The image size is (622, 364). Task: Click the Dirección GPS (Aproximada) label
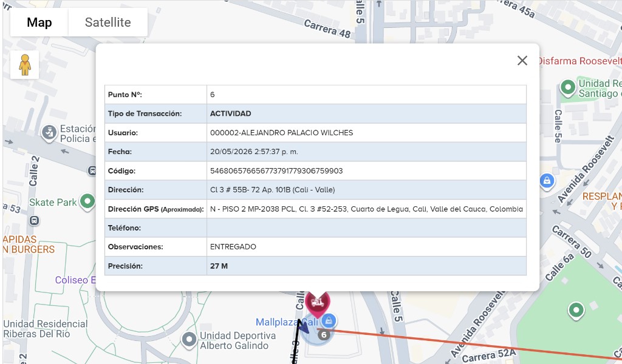[155, 209]
